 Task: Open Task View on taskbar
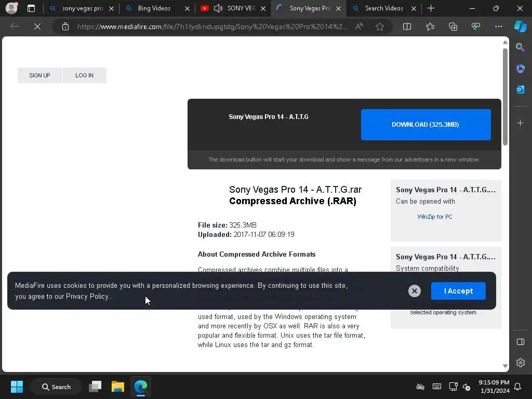click(x=95, y=387)
